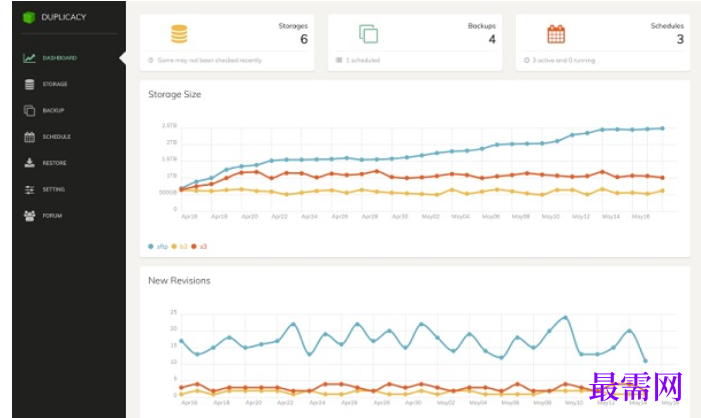Click the Backups label in second card
Image resolution: width=701 pixels, height=418 pixels.
pos(481,26)
